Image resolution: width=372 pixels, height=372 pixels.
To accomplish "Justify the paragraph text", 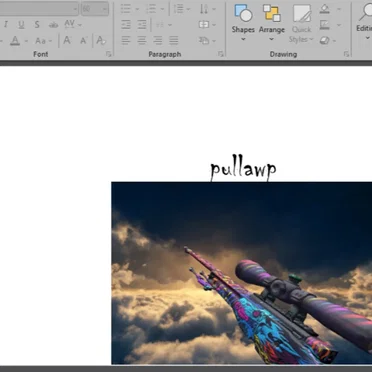I will coord(174,41).
